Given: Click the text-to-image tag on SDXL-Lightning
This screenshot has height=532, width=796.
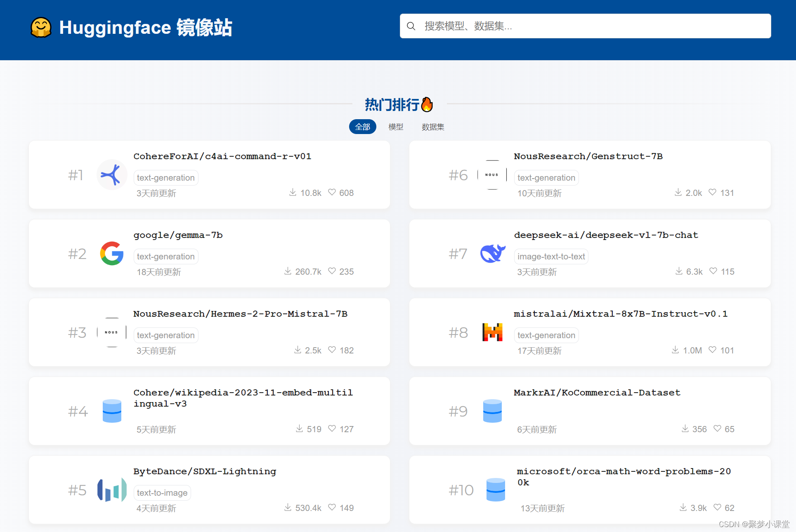Looking at the screenshot, I should point(162,493).
